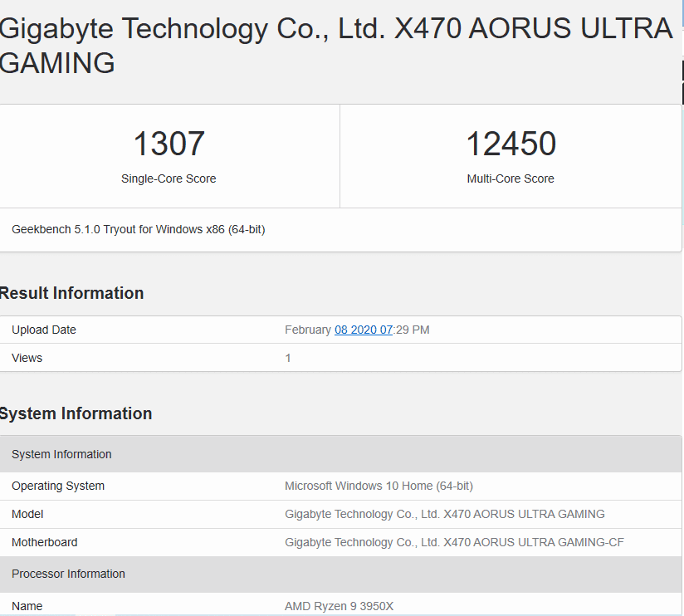Click the 'Processor Information' table header

pos(340,574)
